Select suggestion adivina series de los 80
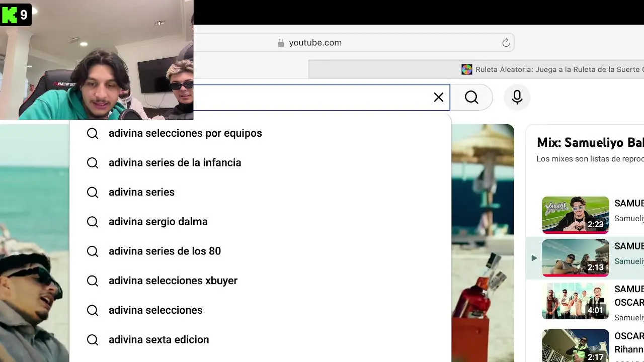 (260, 251)
